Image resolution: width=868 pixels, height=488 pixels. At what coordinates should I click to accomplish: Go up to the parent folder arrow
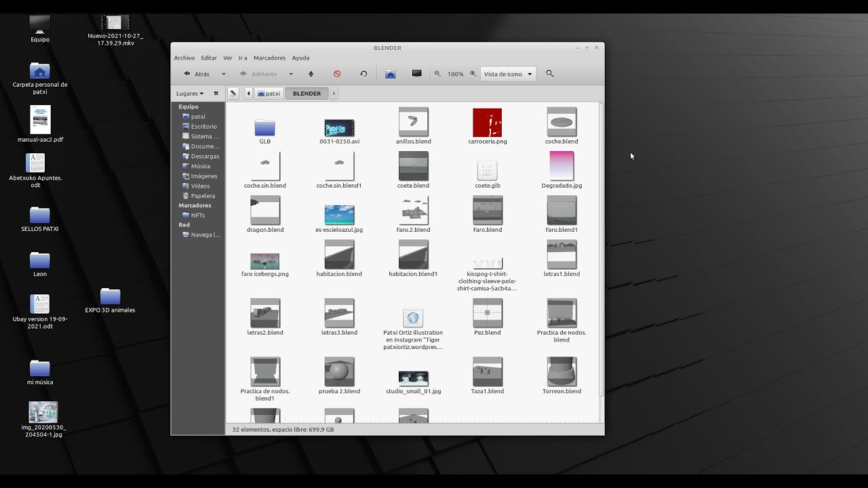(x=311, y=74)
